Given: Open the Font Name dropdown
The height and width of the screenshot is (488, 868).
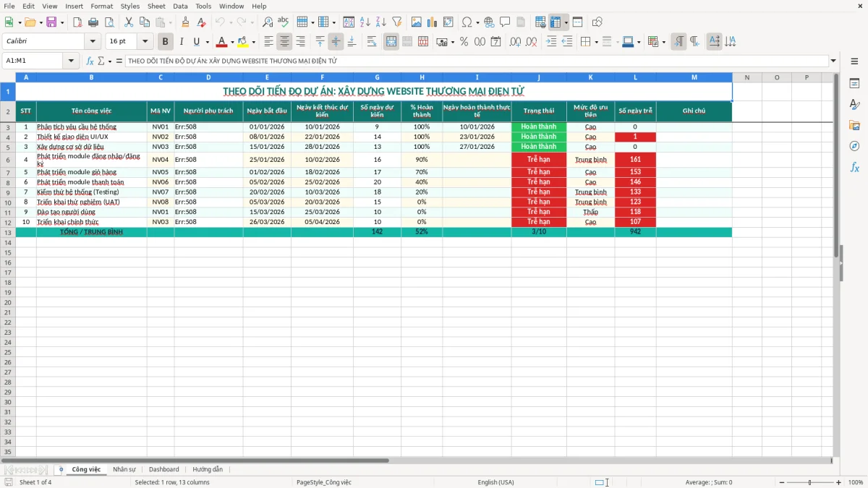Looking at the screenshot, I should click(93, 42).
